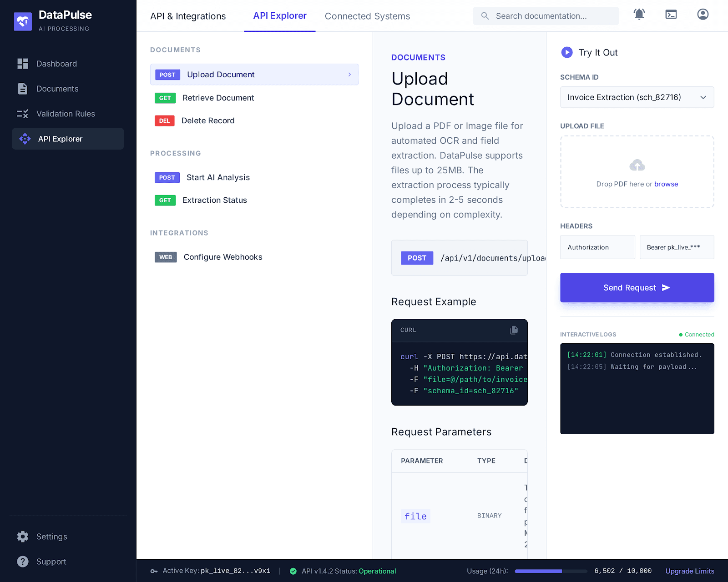
Task: Click the browse file link
Action: pos(666,184)
